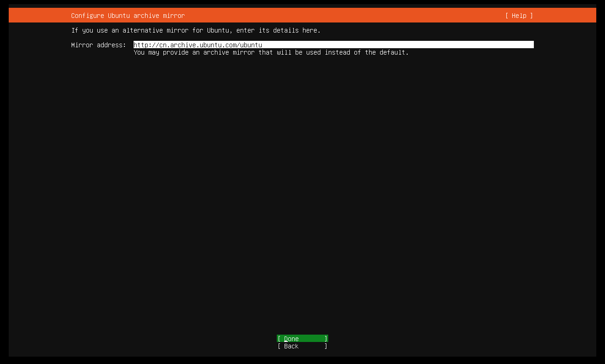The image size is (605, 364).
Task: Click empty white area of address field
Action: pyautogui.click(x=398, y=45)
